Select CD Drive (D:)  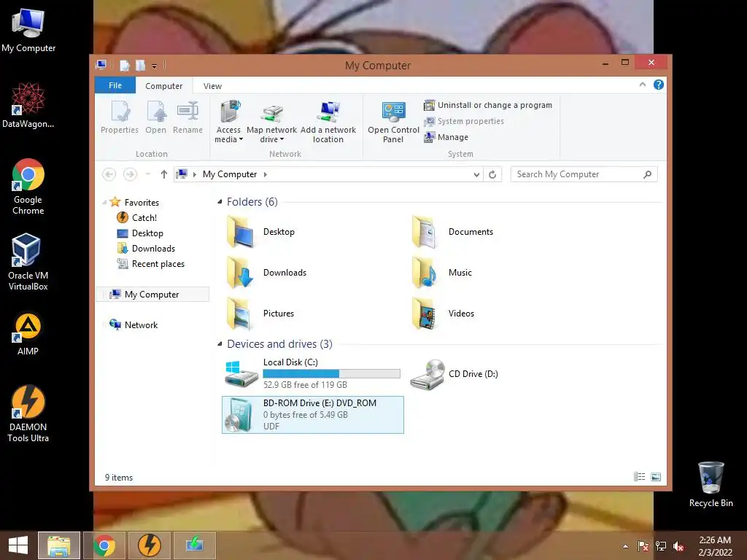pos(454,374)
